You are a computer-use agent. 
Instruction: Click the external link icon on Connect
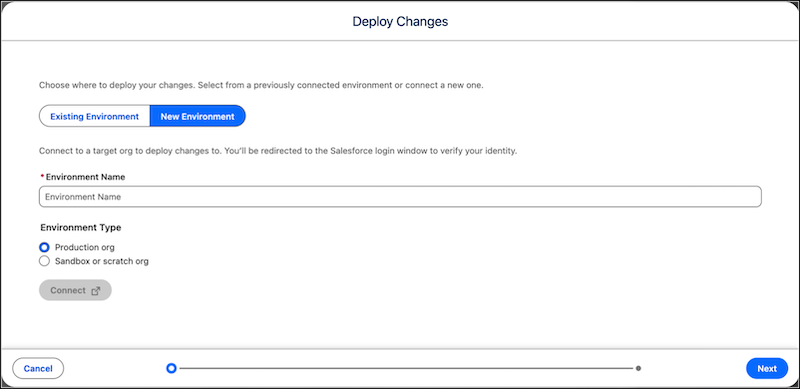coord(95,290)
